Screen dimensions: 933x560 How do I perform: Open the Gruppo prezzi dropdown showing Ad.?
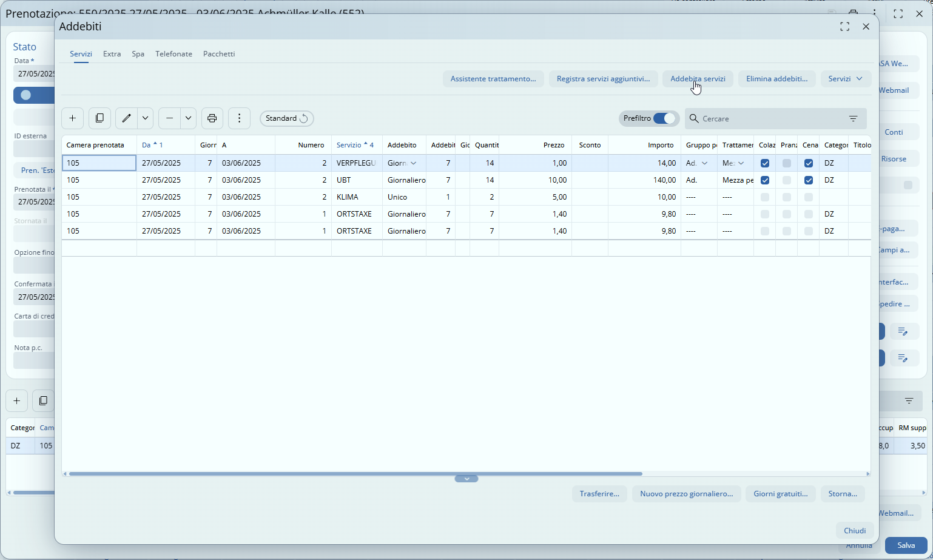click(704, 163)
